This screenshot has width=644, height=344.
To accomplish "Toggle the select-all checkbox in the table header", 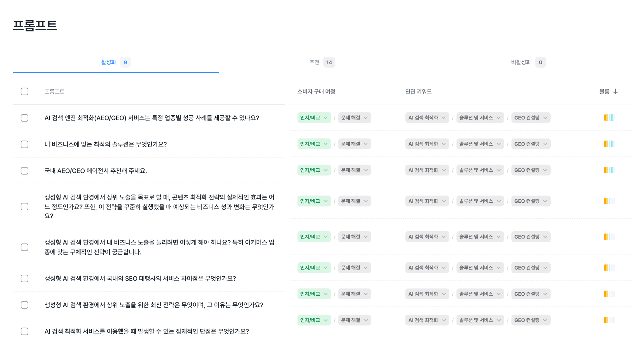I will [x=24, y=91].
